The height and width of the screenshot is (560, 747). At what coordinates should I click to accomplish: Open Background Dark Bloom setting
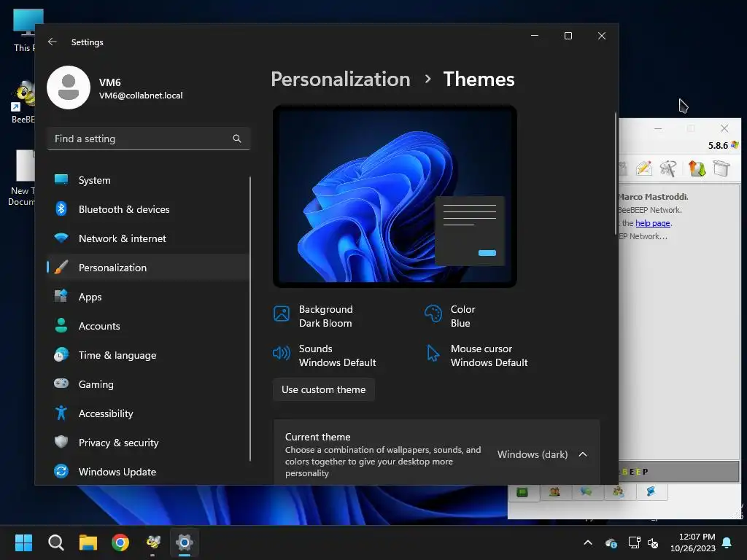pyautogui.click(x=314, y=316)
